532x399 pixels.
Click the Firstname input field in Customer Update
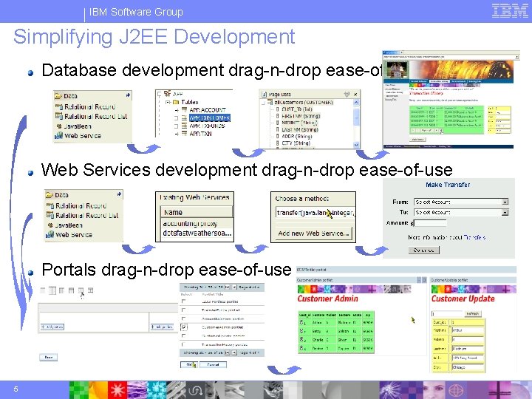[468, 330]
